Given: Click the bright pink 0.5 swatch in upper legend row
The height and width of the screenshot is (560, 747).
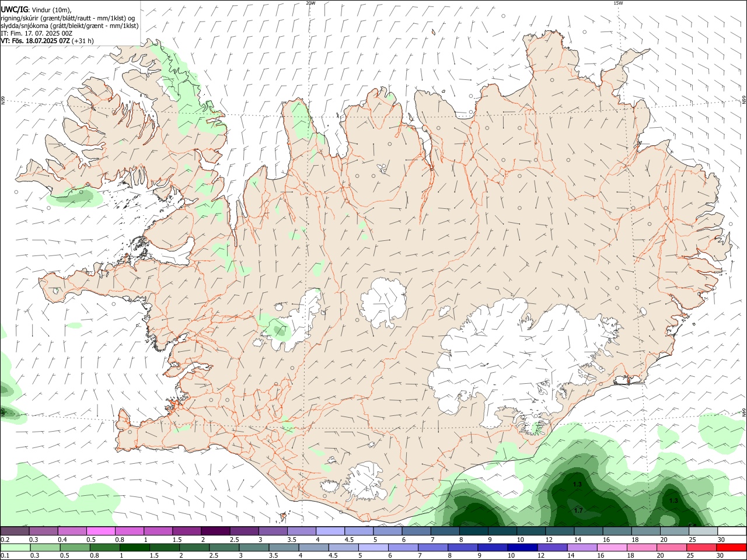Looking at the screenshot, I should click(x=100, y=531).
